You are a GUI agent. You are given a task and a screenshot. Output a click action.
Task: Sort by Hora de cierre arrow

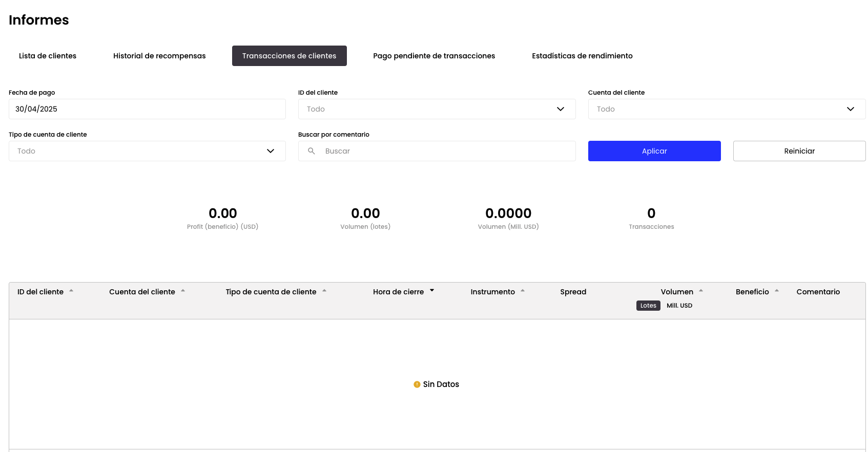432,291
